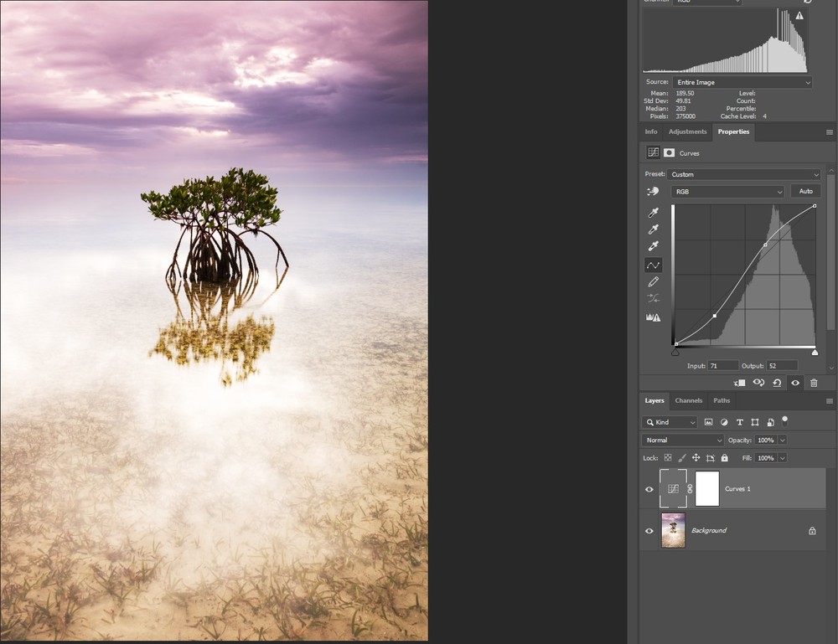
Task: Select the layer mask icon in Properties
Action: pyautogui.click(x=669, y=152)
